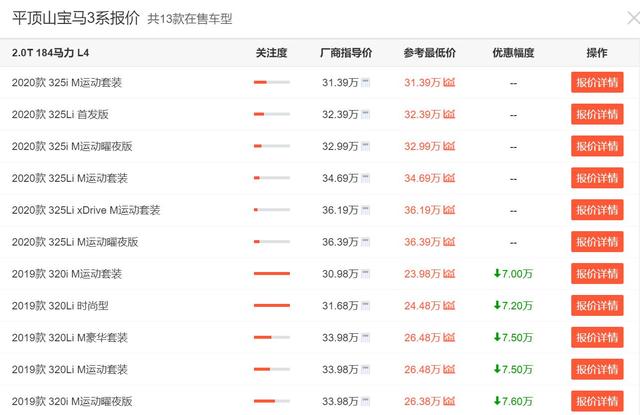Click the 2.0T 184马力 L4 group header

coord(50,53)
